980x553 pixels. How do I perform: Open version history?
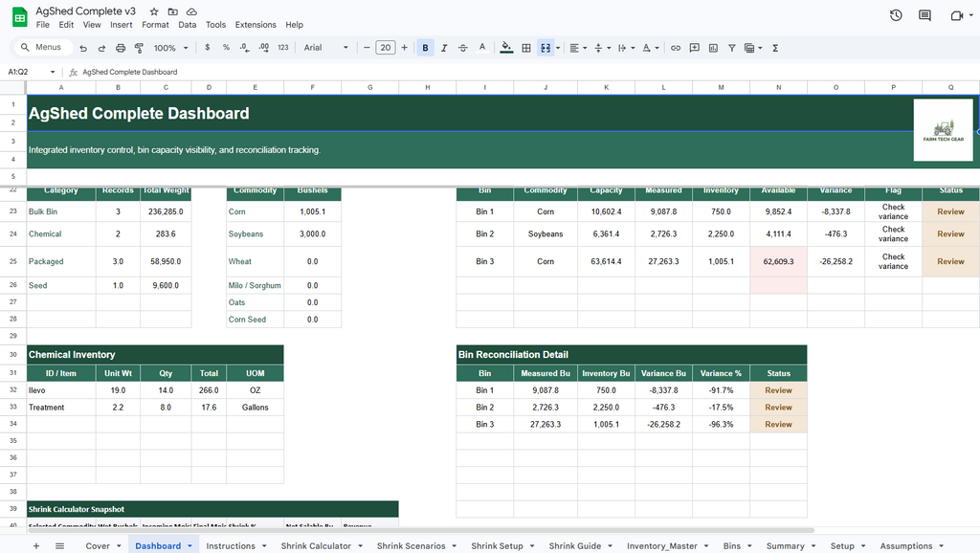click(x=896, y=14)
